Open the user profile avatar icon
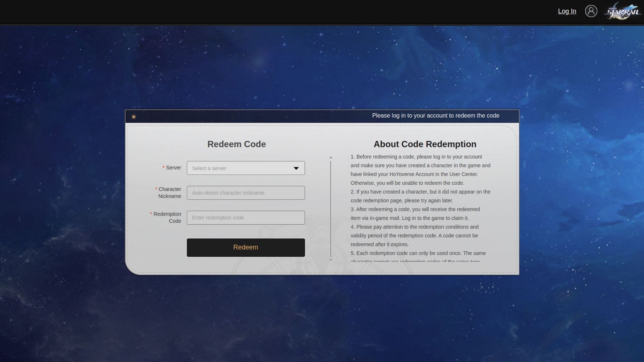This screenshot has width=644, height=362. point(591,11)
